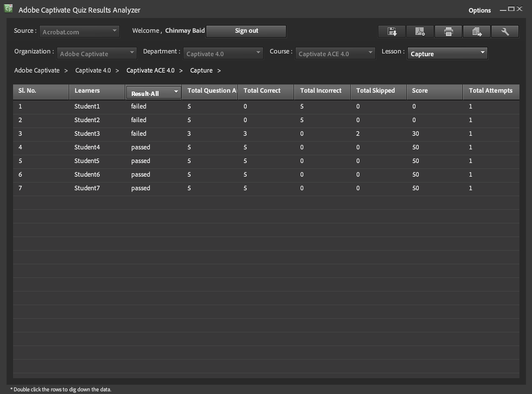Screen dimensions: 532x394
Task: Open the Result-All filter dropdown
Action: 153,93
